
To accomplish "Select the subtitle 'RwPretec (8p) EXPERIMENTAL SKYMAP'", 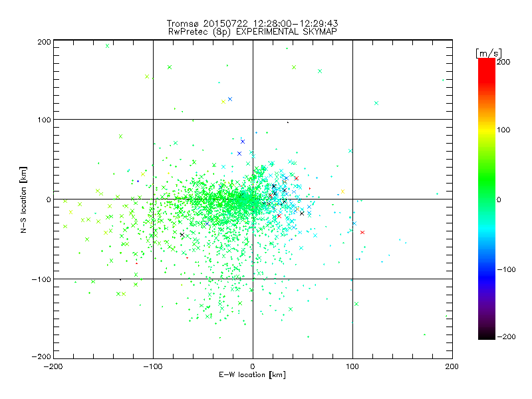I will pyautogui.click(x=252, y=32).
